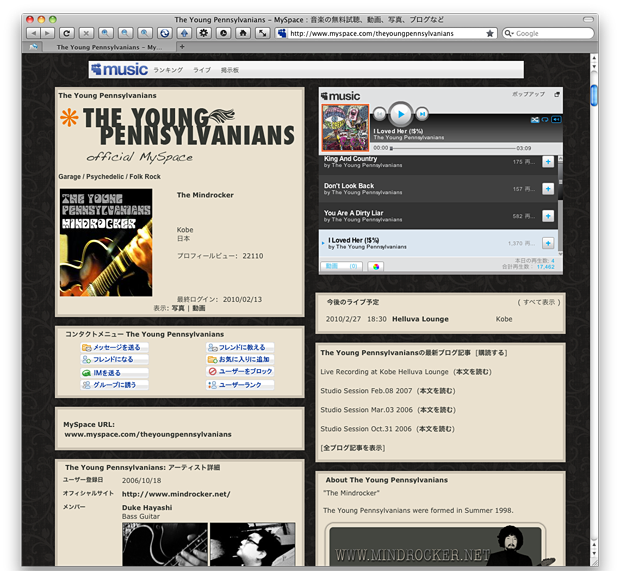Open the ライブ menu item
The width and height of the screenshot is (620, 571).
point(202,70)
